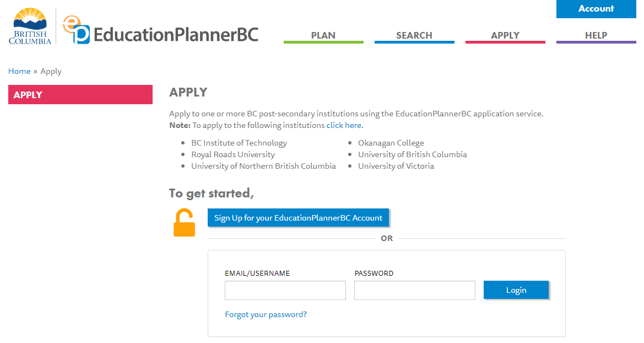Focus the Email/Username input field
644x343 pixels.
pos(285,290)
